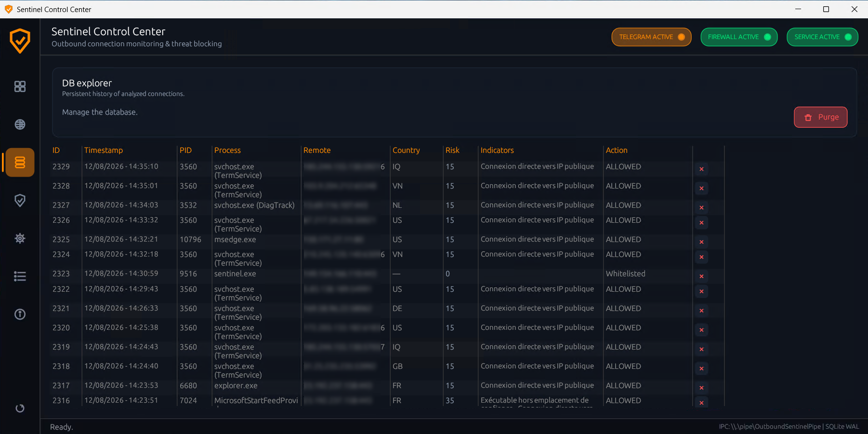Click risk value 35 in row 2316
The image size is (868, 434).
pos(450,401)
